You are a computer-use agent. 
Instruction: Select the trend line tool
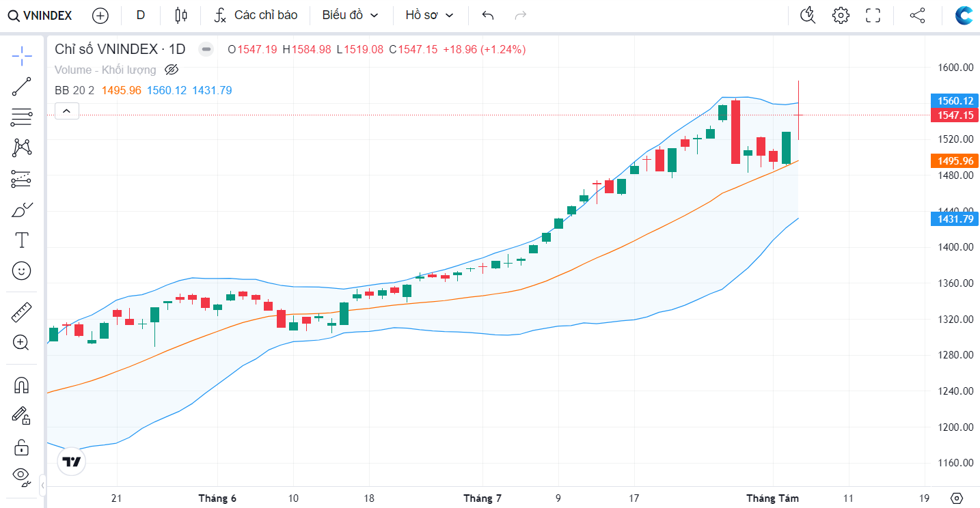tap(22, 87)
